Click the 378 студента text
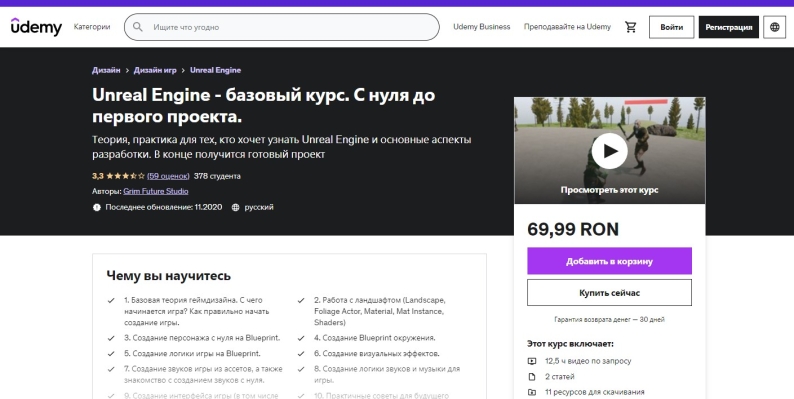 217,176
